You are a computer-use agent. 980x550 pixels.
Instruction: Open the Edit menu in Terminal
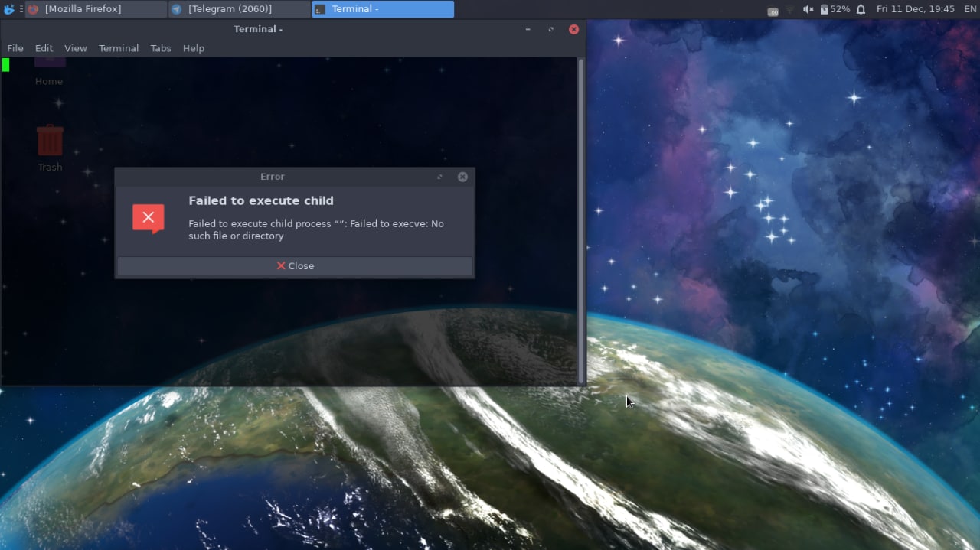(x=44, y=48)
